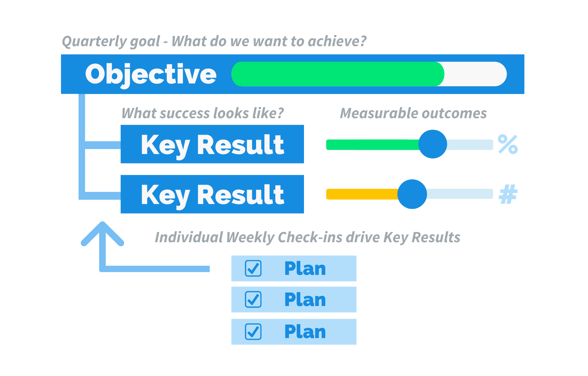588x376 pixels.
Task: Click the 'What success looks like?' caption
Action: coord(203,113)
